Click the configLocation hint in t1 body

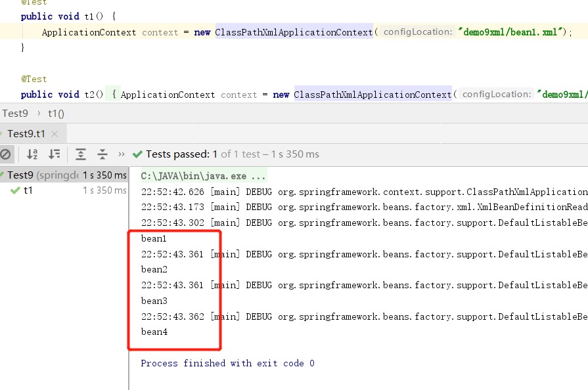(418, 32)
